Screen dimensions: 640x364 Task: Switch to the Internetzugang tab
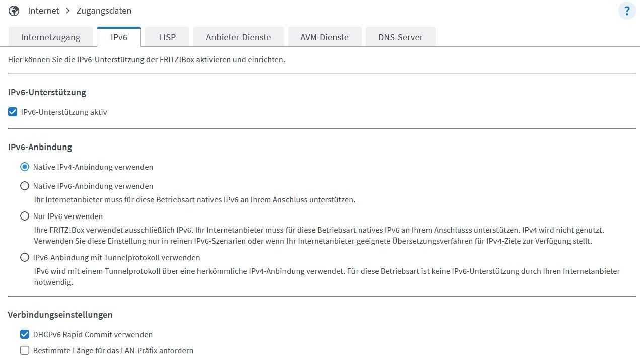(x=50, y=37)
